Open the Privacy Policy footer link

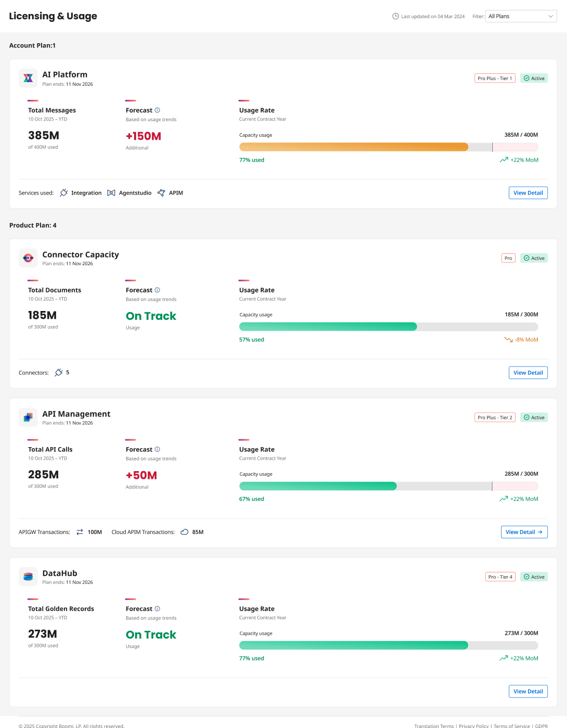(x=473, y=726)
